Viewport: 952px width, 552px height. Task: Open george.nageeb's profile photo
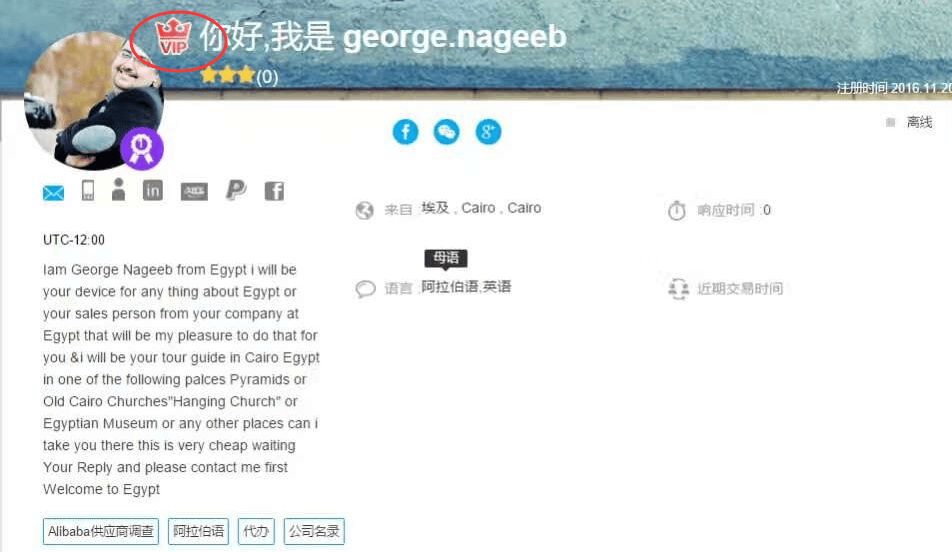point(93,100)
